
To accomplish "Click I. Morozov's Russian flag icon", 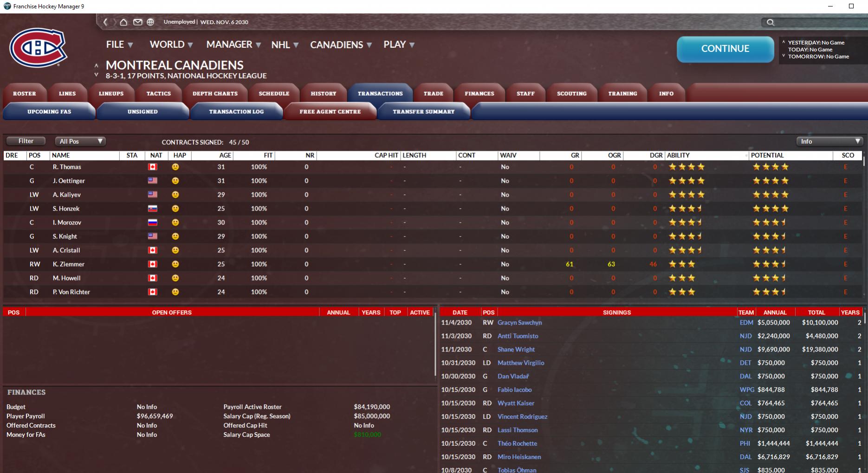I will pos(153,223).
